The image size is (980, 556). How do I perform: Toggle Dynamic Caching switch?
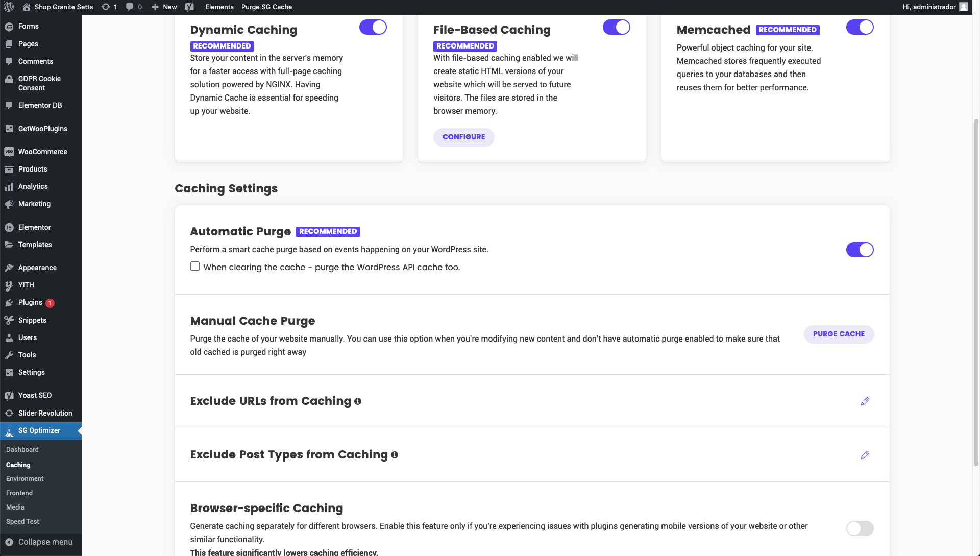[373, 27]
